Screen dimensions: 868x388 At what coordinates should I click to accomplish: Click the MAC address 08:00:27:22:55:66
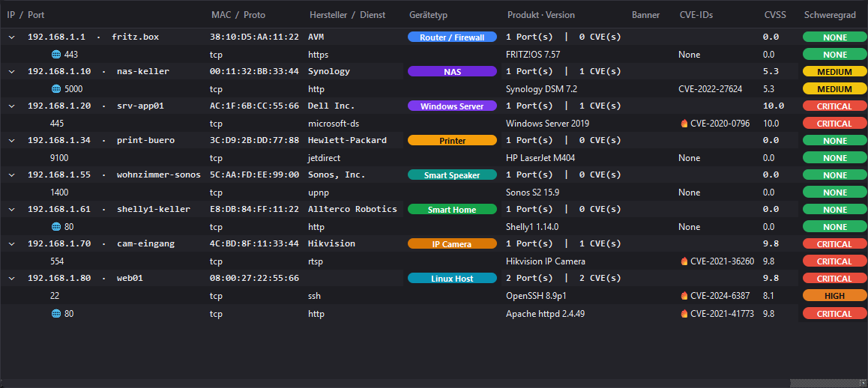(x=255, y=278)
